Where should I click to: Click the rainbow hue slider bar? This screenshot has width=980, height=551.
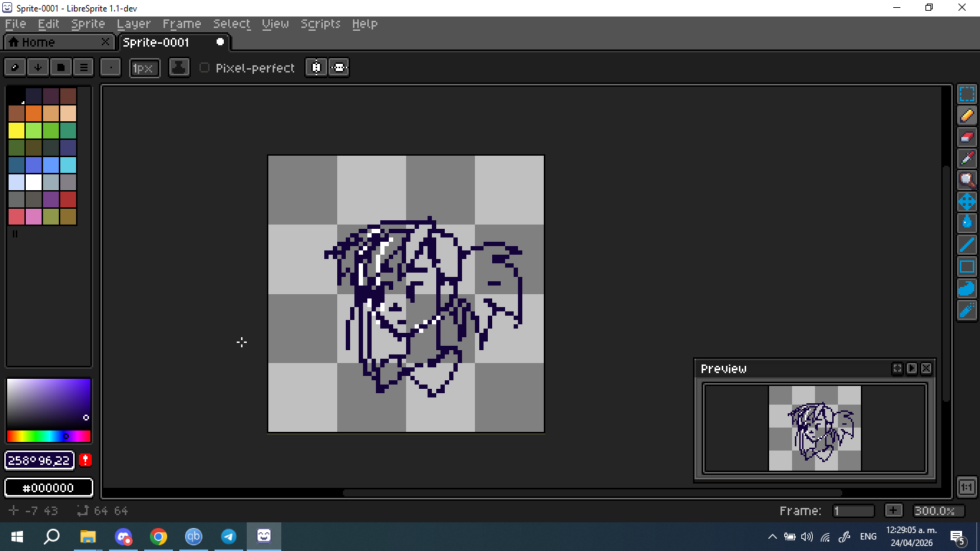coord(49,436)
